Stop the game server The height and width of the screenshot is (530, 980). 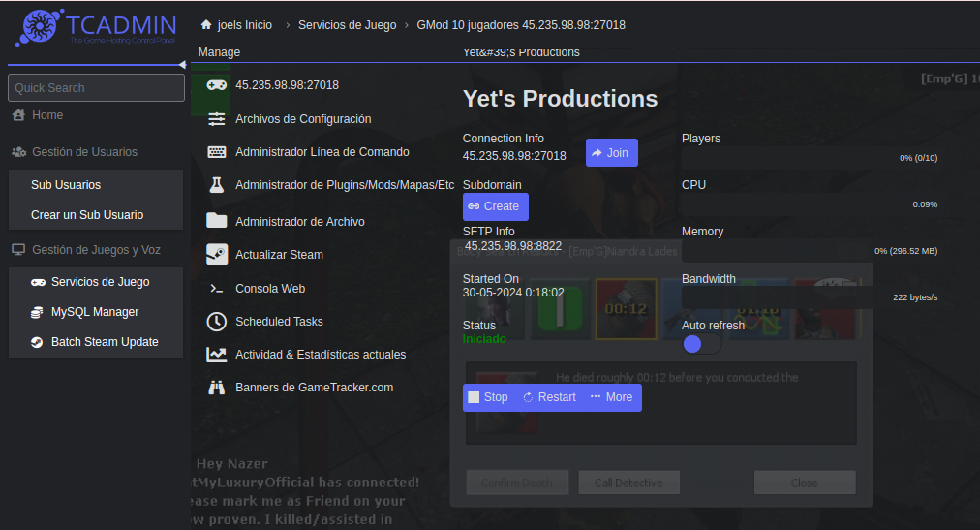pyautogui.click(x=488, y=397)
